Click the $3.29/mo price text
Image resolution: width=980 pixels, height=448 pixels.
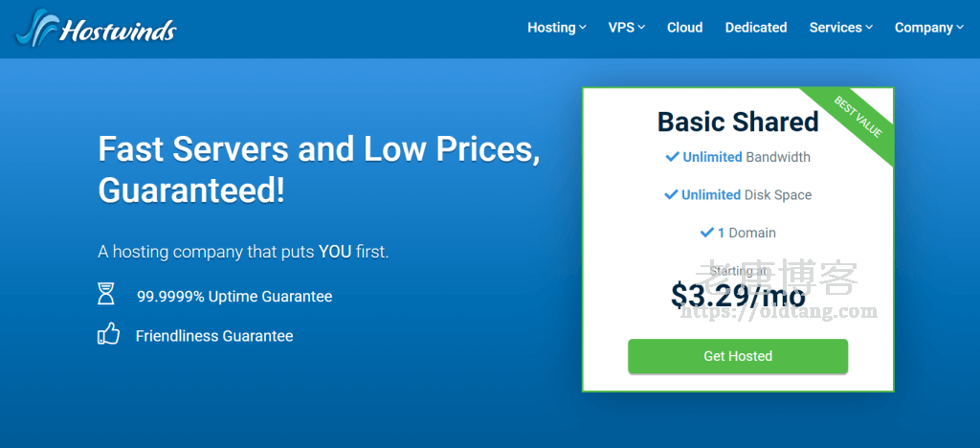pos(738,296)
